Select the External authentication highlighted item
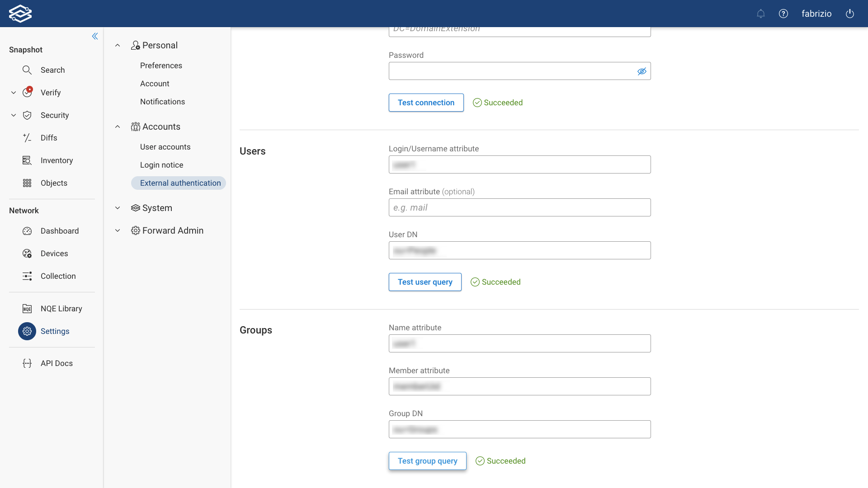This screenshot has height=488, width=868. pos(180,183)
